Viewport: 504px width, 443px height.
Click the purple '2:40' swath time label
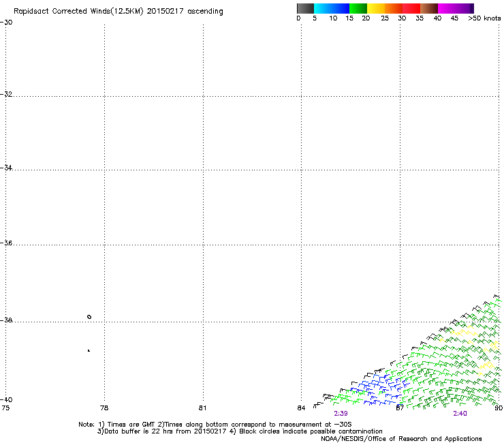[460, 414]
